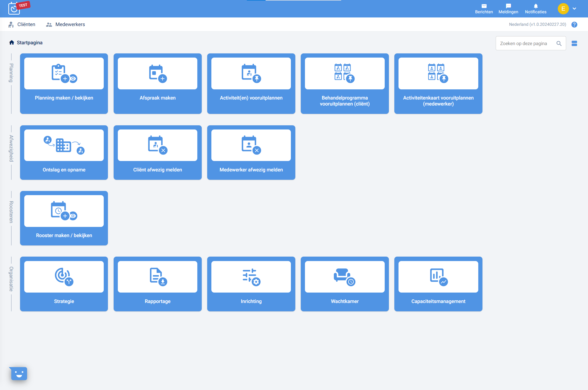Open Behandelprogramma vooruitplannen (cliënt) label
This screenshot has height=390, width=588.
click(345, 101)
